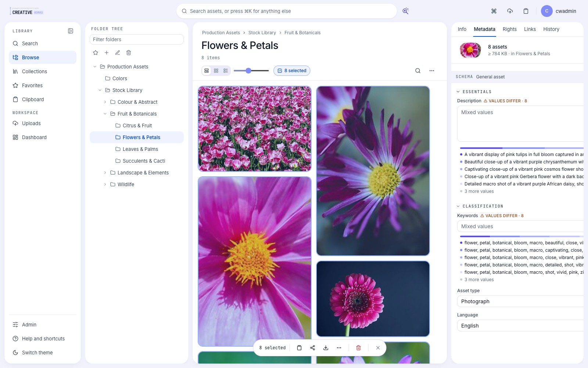Screen dimensions: 588x368
Task: Open the AI visual search icon
Action: [405, 11]
